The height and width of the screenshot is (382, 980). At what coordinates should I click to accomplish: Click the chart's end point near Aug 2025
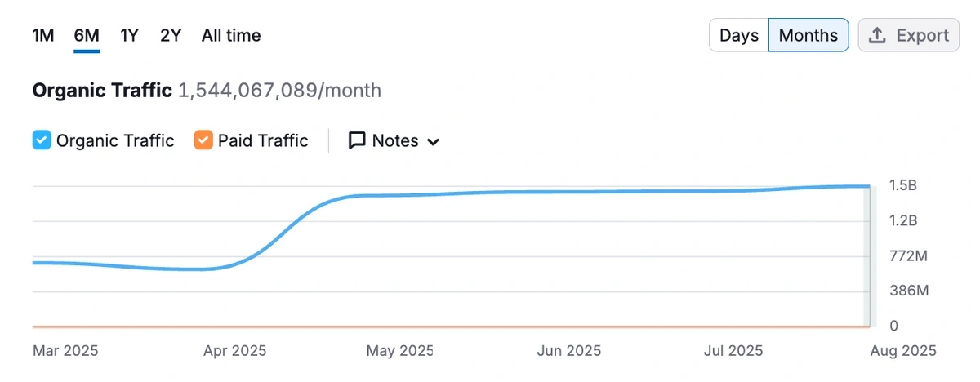(x=867, y=186)
